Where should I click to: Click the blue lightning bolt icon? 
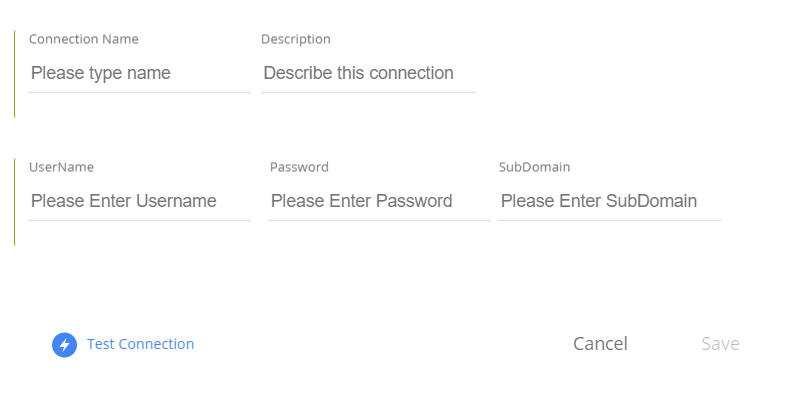(x=65, y=345)
